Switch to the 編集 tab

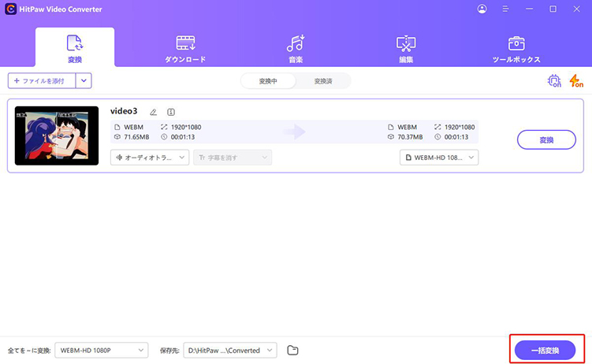(406, 48)
